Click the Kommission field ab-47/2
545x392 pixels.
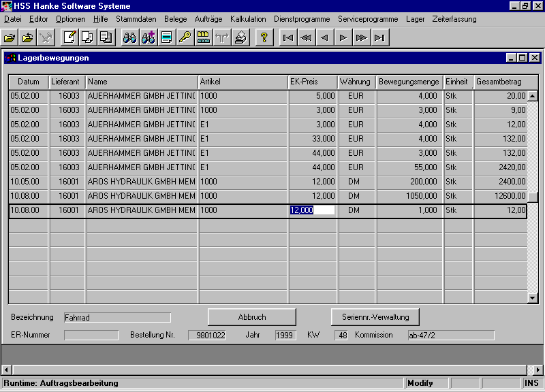point(450,335)
